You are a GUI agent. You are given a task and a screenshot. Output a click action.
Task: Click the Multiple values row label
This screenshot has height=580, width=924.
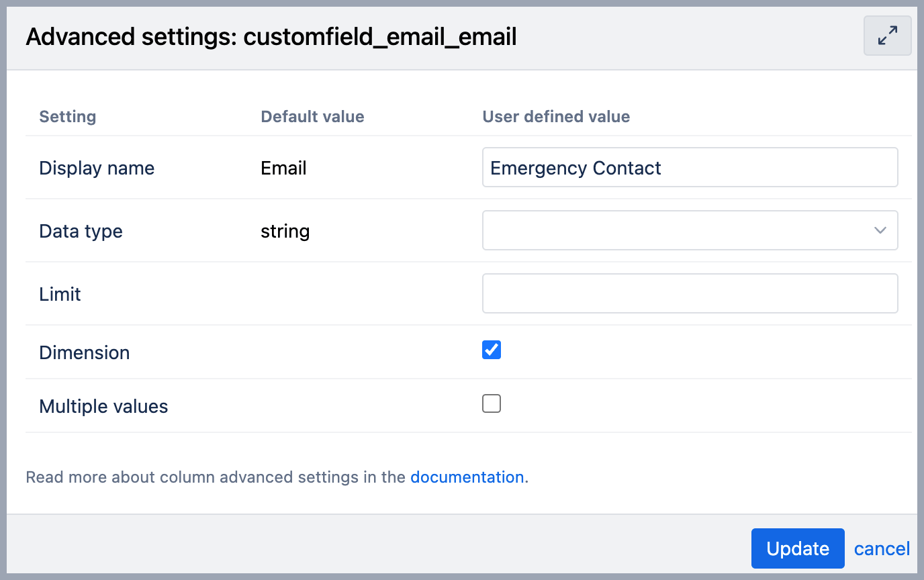click(103, 406)
